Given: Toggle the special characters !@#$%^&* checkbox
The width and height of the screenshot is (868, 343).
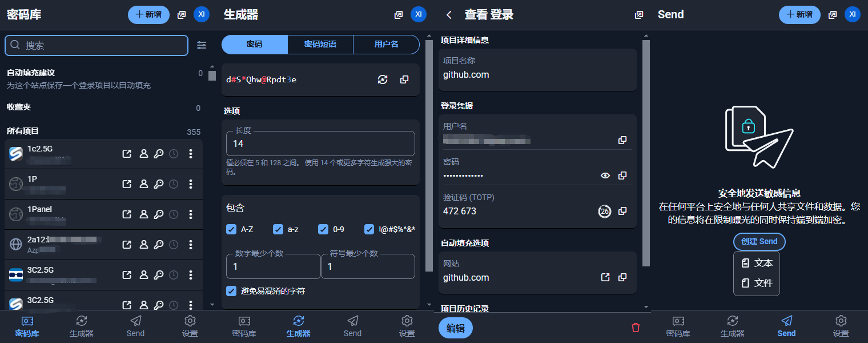Looking at the screenshot, I should click(369, 229).
